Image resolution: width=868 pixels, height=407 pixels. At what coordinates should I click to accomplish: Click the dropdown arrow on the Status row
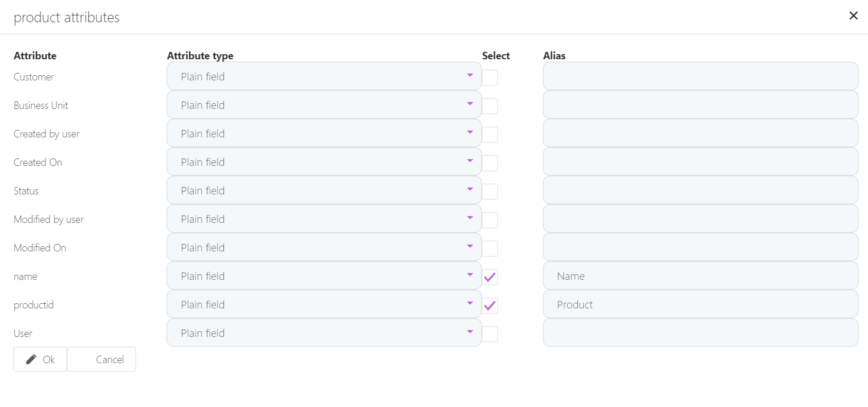tap(470, 189)
